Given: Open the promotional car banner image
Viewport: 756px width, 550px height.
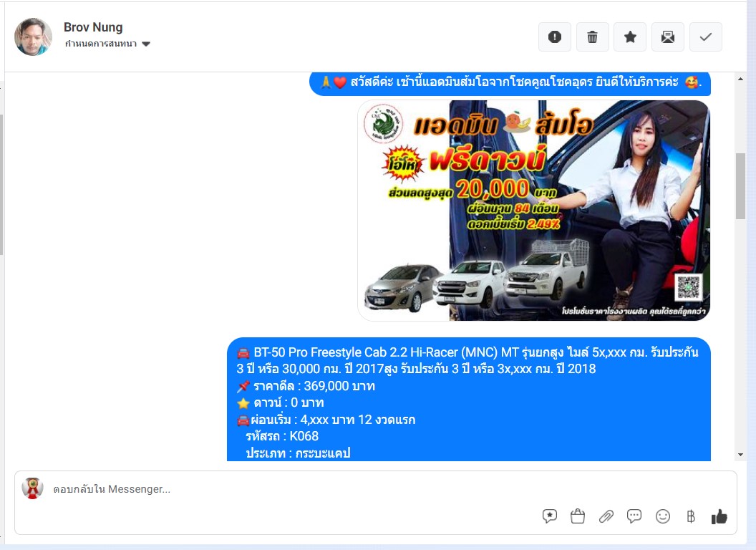Looking at the screenshot, I should coord(533,210).
